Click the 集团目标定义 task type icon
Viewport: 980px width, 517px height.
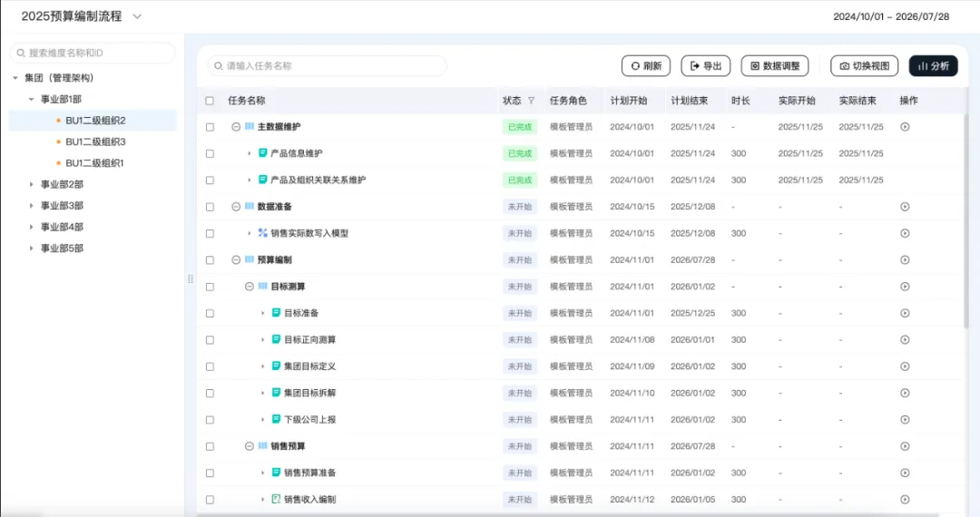click(276, 366)
